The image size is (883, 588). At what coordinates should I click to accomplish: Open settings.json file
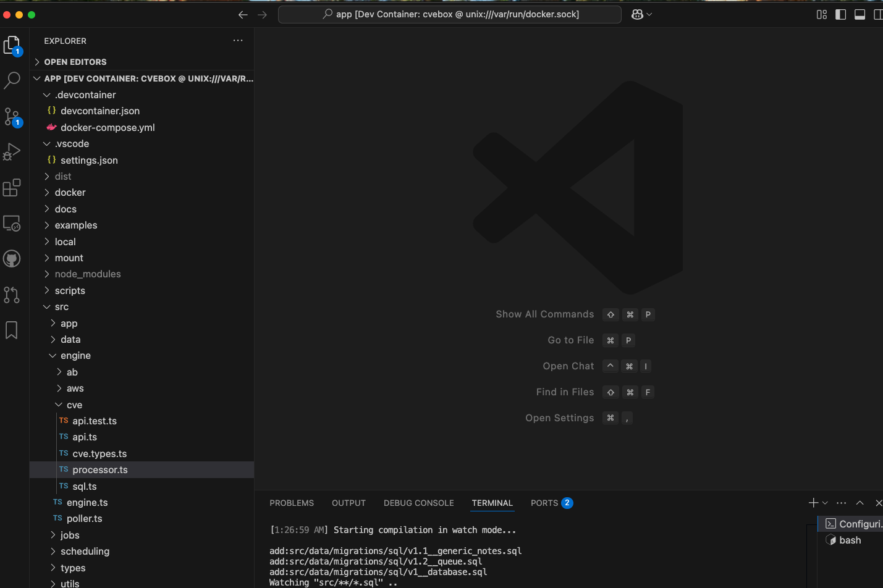click(x=142, y=160)
